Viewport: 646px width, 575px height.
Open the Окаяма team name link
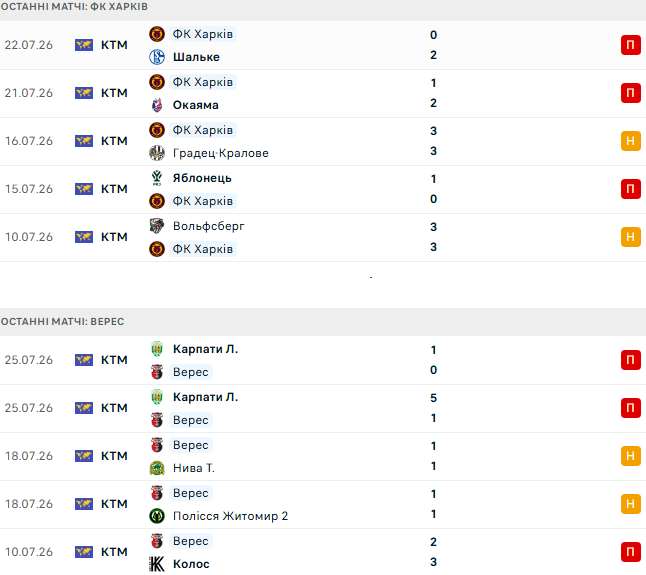(196, 105)
